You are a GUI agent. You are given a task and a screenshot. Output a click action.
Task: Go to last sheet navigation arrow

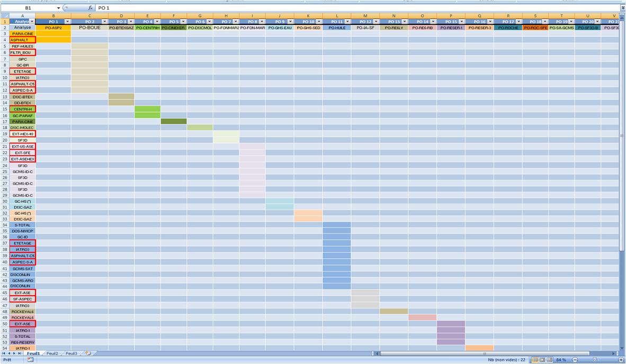coord(21,353)
